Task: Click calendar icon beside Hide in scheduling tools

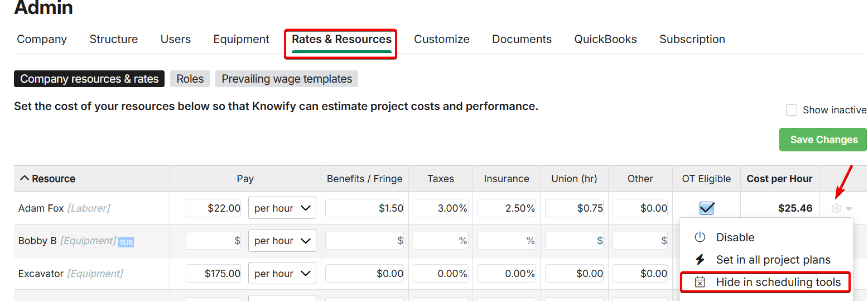Action: 700,283
